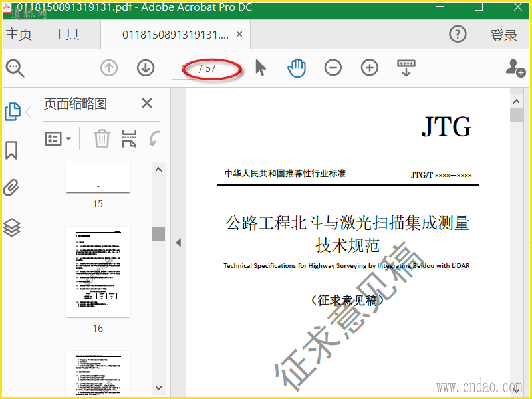Switch to the 主页 tab
Screen dimensions: 532x399
(x=19, y=35)
